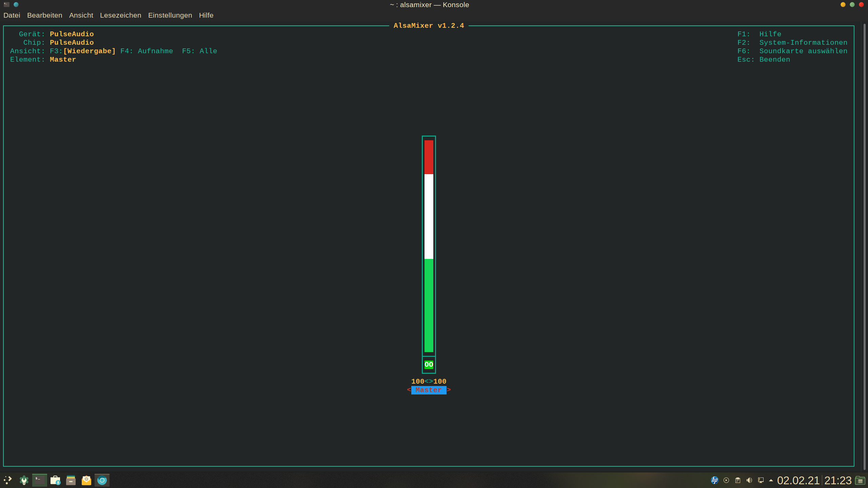Viewport: 868px width, 488px height.
Task: Open the media player tray icon
Action: click(726, 480)
